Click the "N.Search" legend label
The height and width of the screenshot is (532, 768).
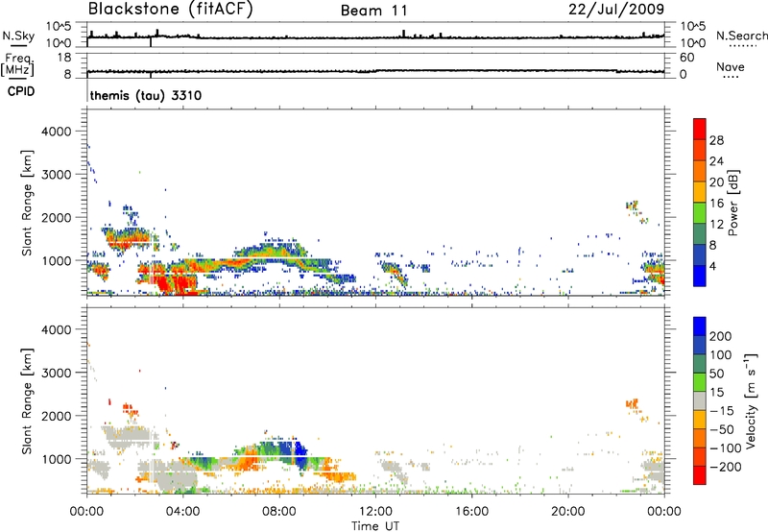pyautogui.click(x=741, y=36)
